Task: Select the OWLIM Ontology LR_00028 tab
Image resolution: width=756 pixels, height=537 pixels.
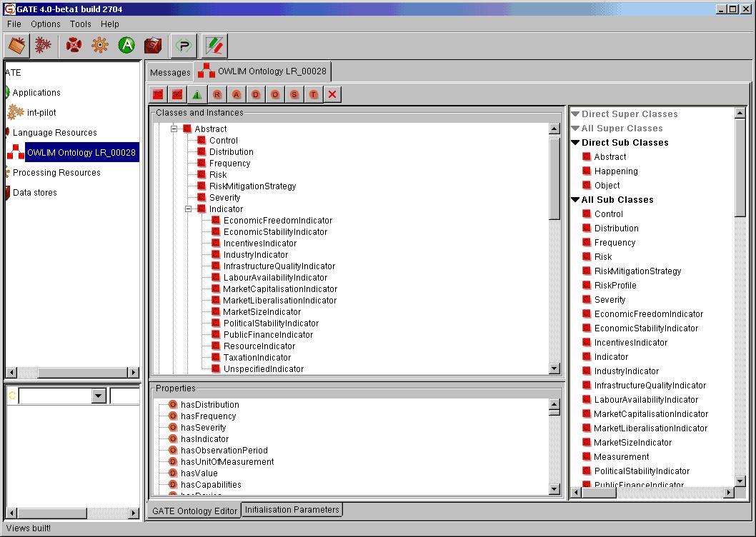Action: (263, 71)
